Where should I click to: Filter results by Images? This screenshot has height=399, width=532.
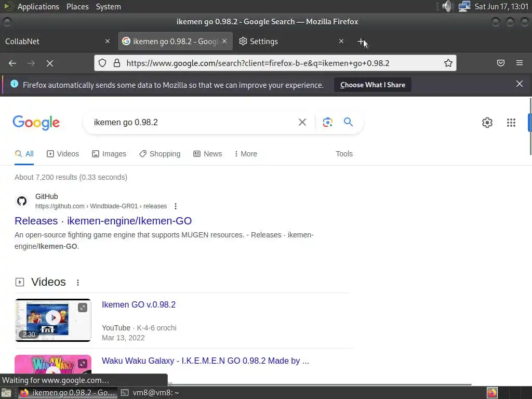[109, 154]
